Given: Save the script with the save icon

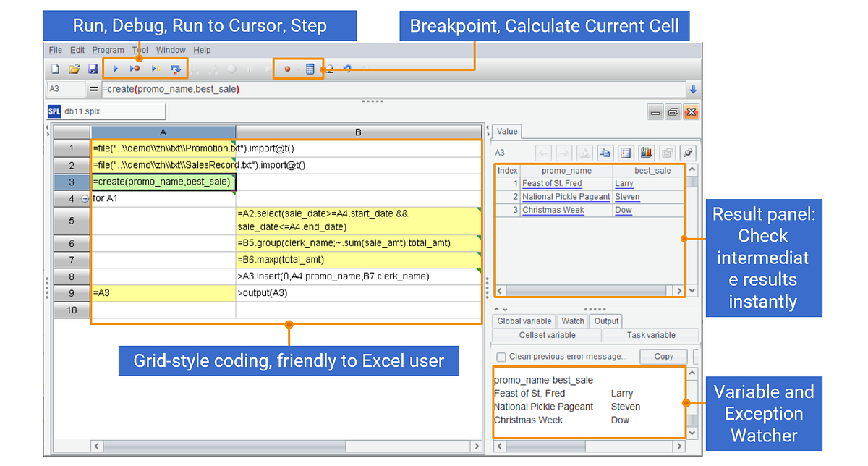Looking at the screenshot, I should (x=93, y=69).
